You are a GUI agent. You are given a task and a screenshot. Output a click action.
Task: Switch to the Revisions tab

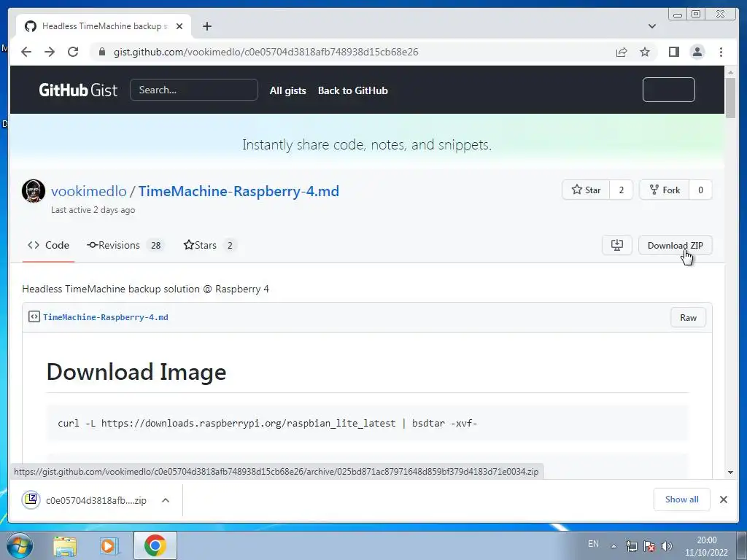click(x=125, y=245)
